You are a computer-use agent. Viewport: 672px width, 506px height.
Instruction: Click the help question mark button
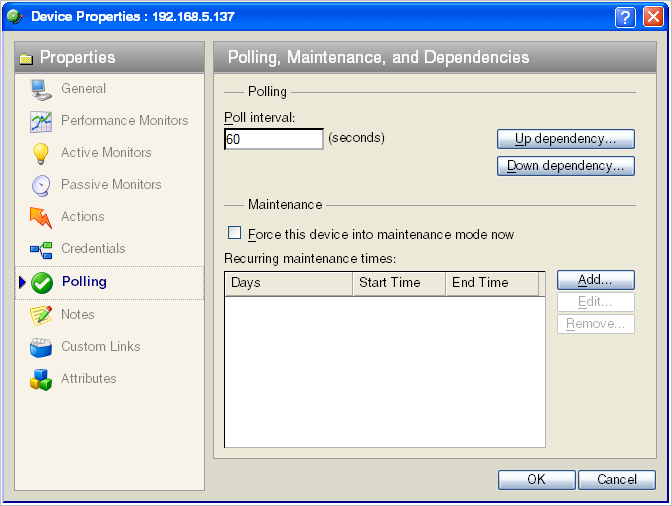coord(625,17)
